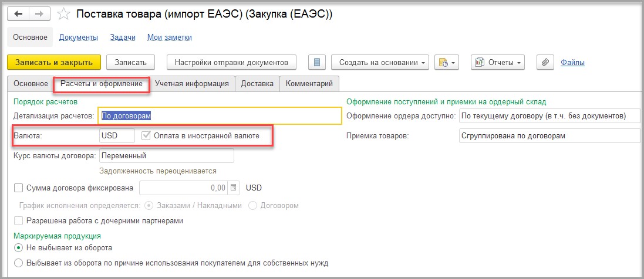Switch to the Основное form tab
The height and width of the screenshot is (279, 644).
pyautogui.click(x=31, y=84)
